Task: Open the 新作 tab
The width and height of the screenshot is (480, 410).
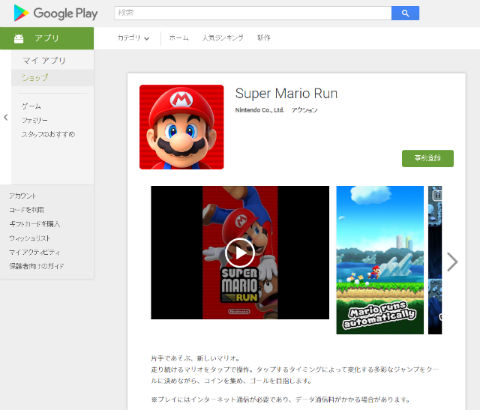Action: (264, 38)
